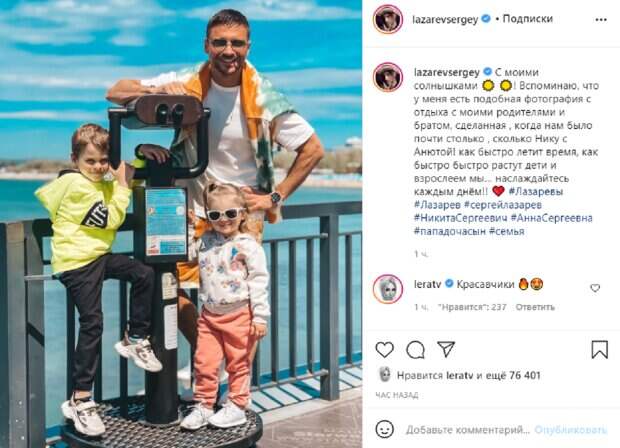Focus the Добавьте комментарий input field
The width and height of the screenshot is (620, 448).
[x=467, y=430]
